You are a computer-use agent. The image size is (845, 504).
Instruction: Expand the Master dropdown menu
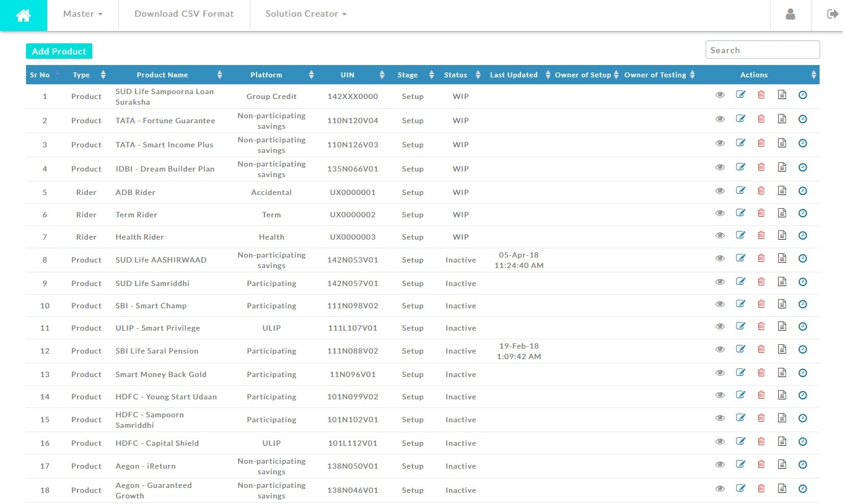82,14
